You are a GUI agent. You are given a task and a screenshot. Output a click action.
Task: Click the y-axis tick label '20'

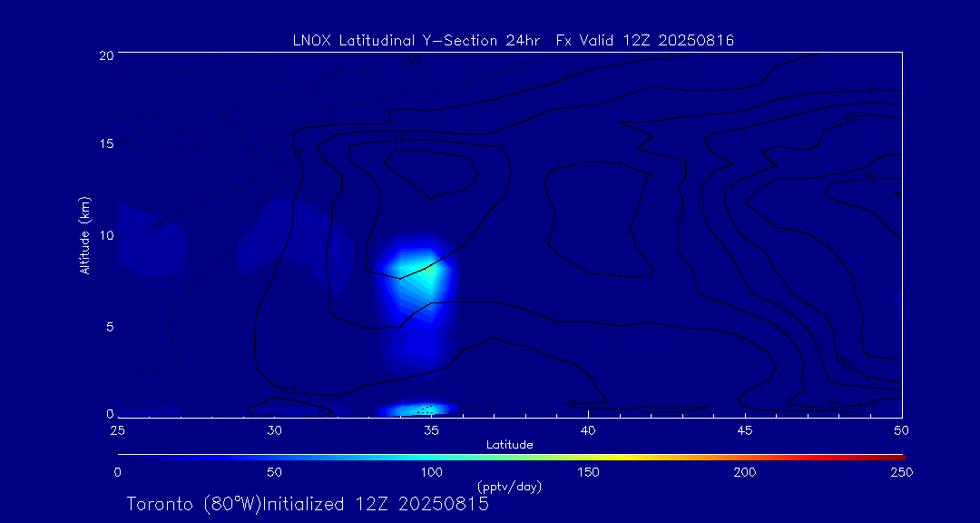coord(105,55)
